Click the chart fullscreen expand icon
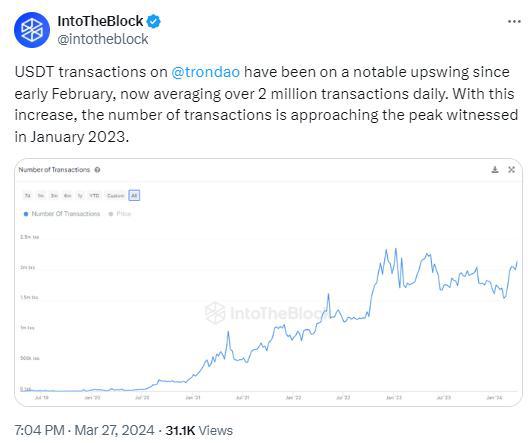This screenshot has height=443, width=532. [511, 170]
